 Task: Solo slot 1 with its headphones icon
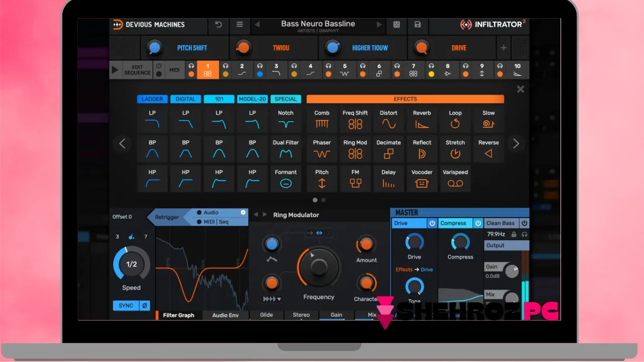[191, 66]
